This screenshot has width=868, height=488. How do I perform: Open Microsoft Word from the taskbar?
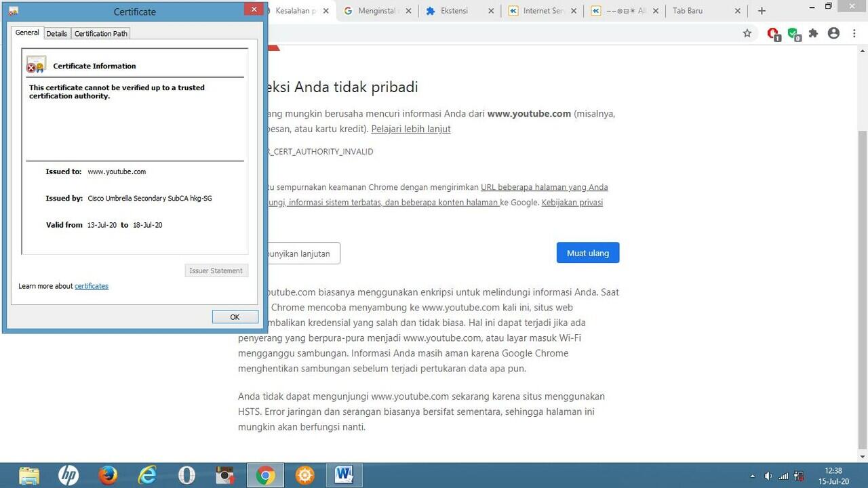coord(344,475)
